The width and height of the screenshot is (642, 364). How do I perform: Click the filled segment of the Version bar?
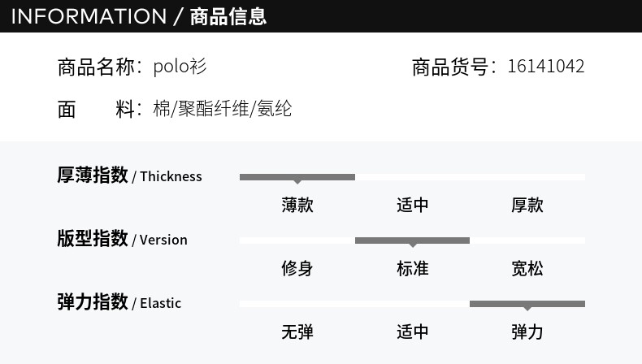click(x=412, y=240)
